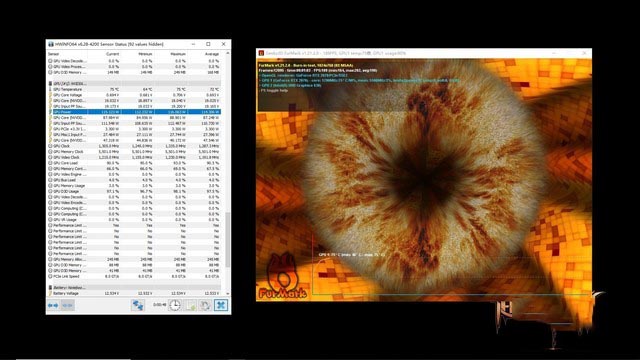Select the GPU Clock row
Viewport: 640px width, 360px height.
pos(134,146)
